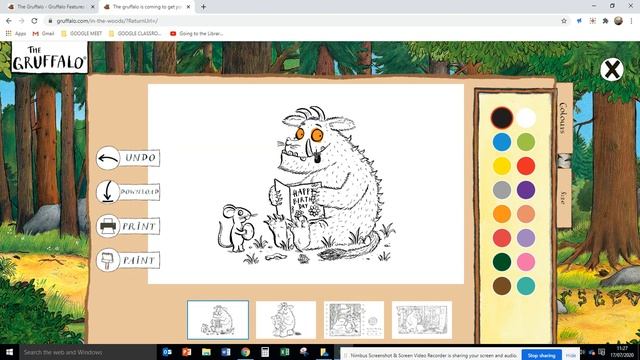Select the Paint brush tool

128,260
